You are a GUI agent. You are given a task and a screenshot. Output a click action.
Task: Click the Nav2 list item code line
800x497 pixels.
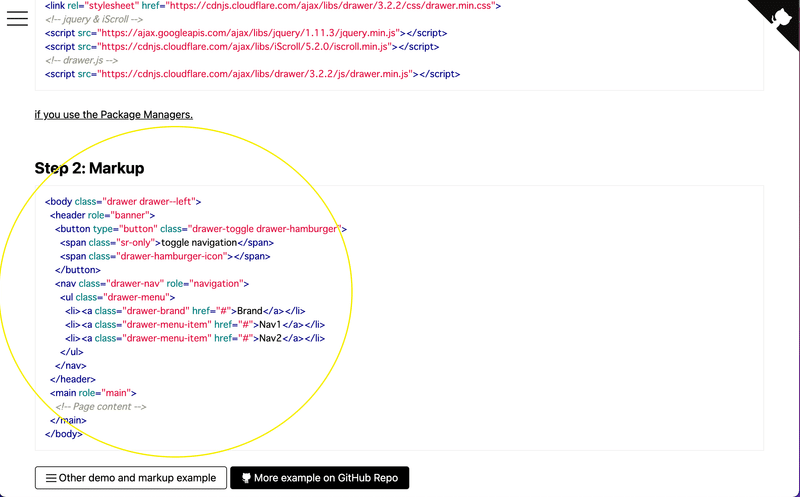click(x=195, y=338)
